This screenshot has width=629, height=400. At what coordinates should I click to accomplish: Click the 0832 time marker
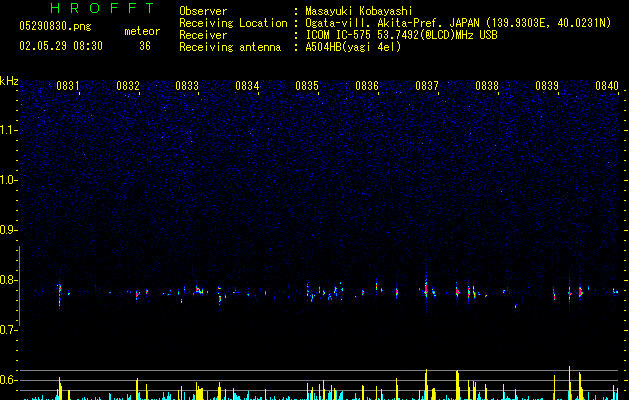point(128,86)
